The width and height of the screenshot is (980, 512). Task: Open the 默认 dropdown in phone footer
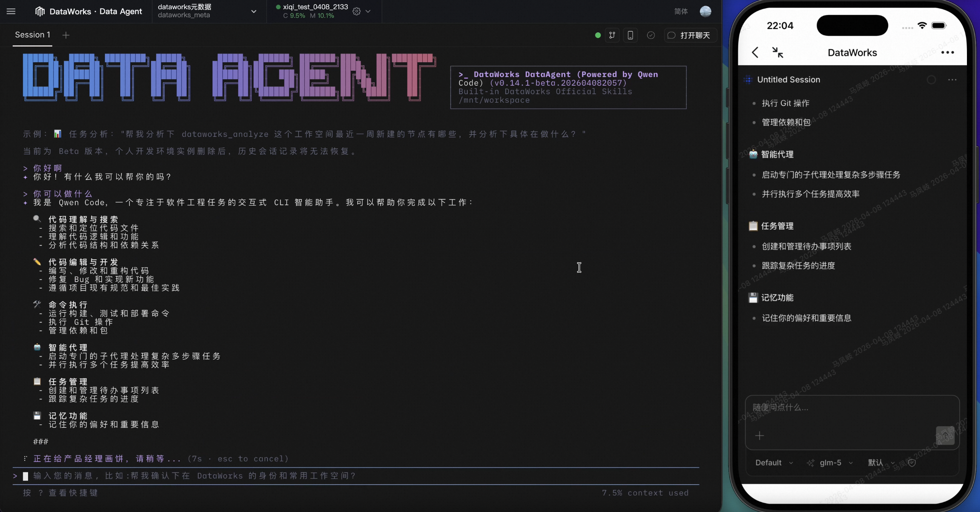click(x=881, y=463)
